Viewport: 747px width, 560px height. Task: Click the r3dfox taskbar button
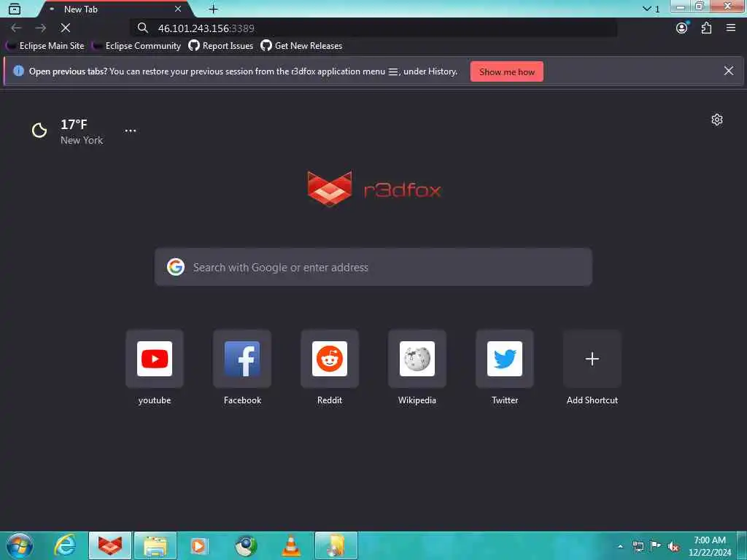pos(110,545)
